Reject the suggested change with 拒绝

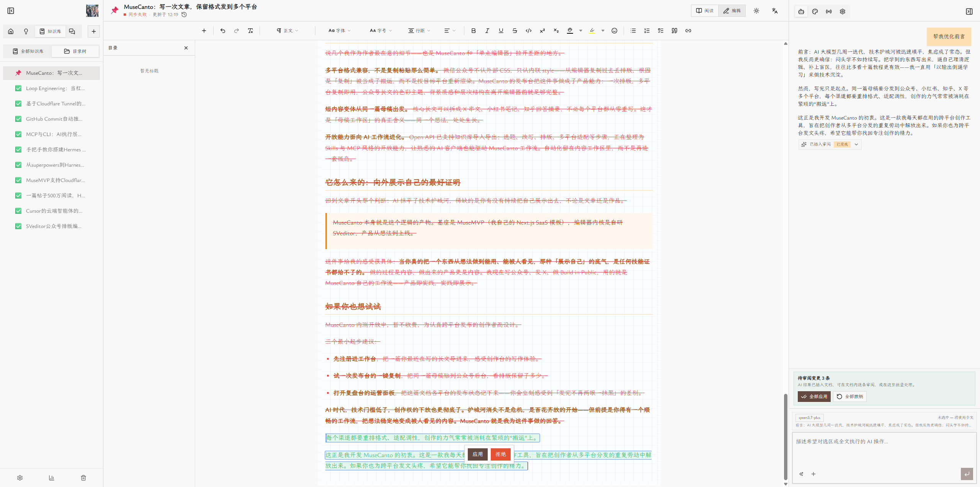point(501,454)
